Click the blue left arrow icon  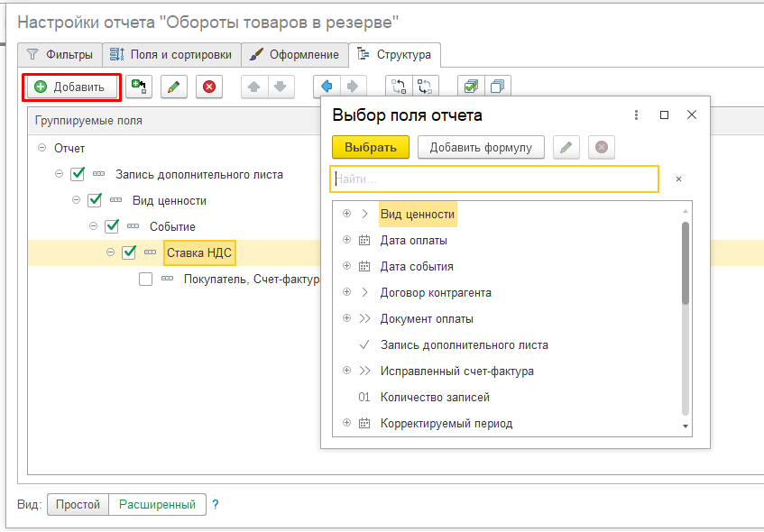(327, 87)
